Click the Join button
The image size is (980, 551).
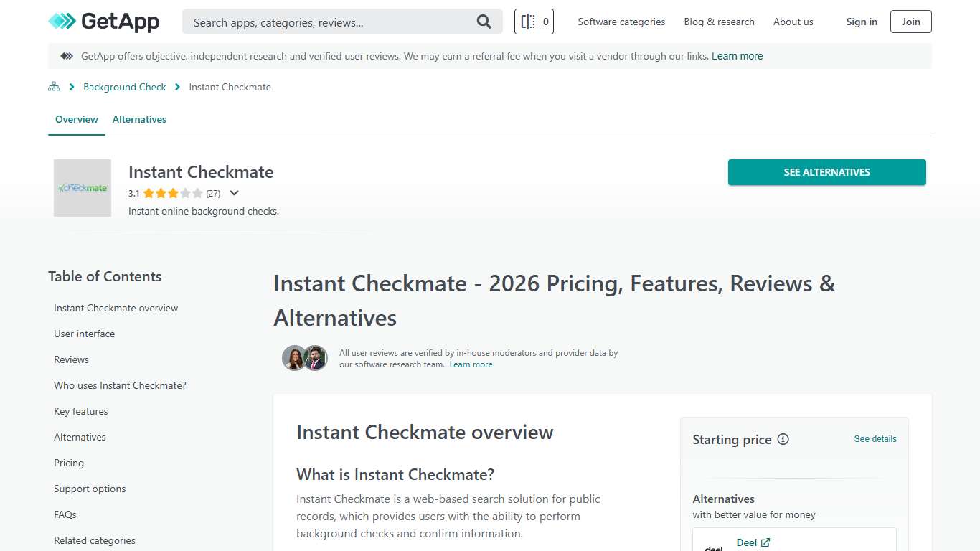click(910, 22)
